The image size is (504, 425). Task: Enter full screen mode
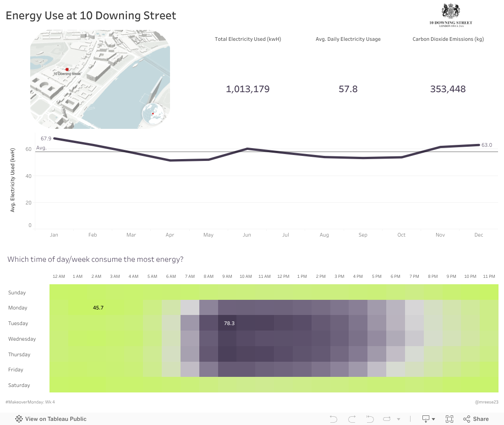(449, 419)
